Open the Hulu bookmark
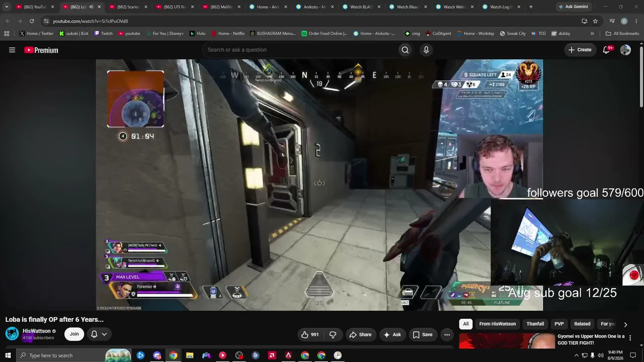644x362 pixels. [197, 34]
